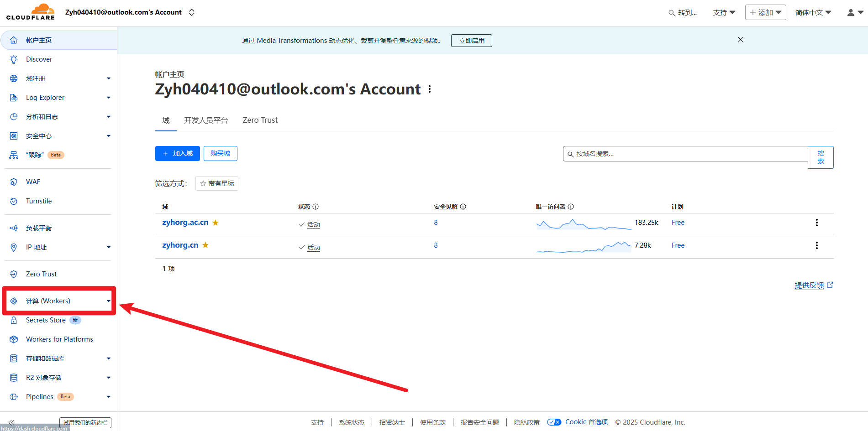This screenshot has height=431, width=868.
Task: Click the Workers for Platforms icon
Action: click(x=14, y=339)
